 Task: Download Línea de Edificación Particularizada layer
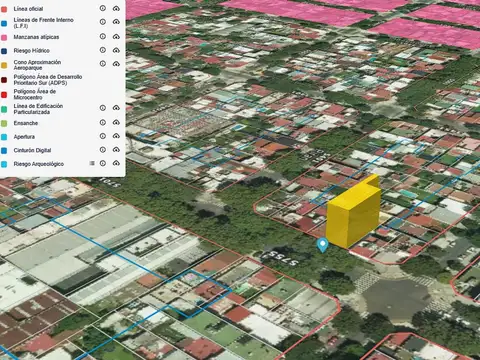tap(116, 108)
